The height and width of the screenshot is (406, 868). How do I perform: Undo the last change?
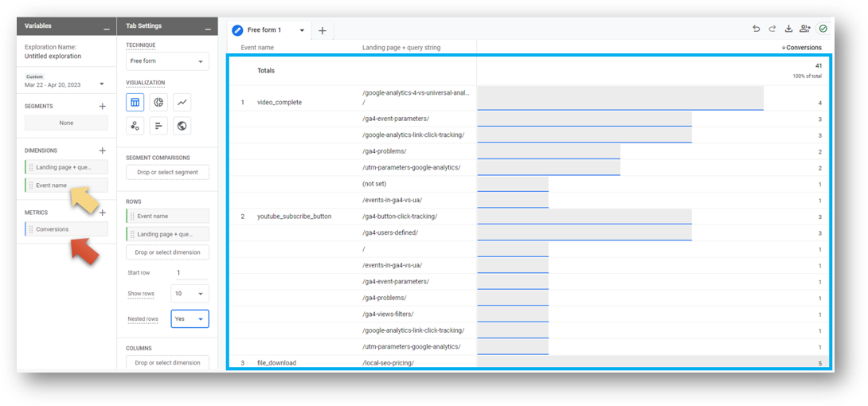(757, 29)
